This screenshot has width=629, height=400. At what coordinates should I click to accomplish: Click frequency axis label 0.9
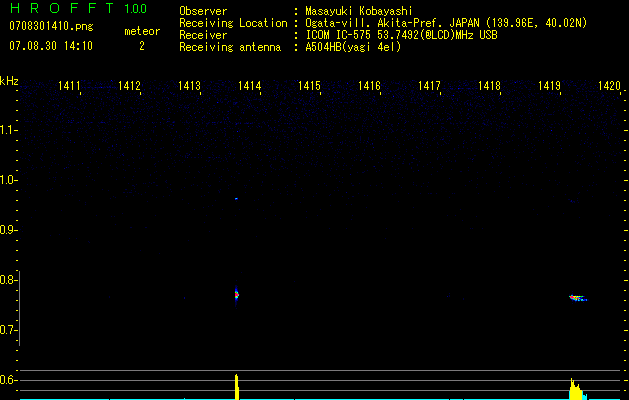6,230
